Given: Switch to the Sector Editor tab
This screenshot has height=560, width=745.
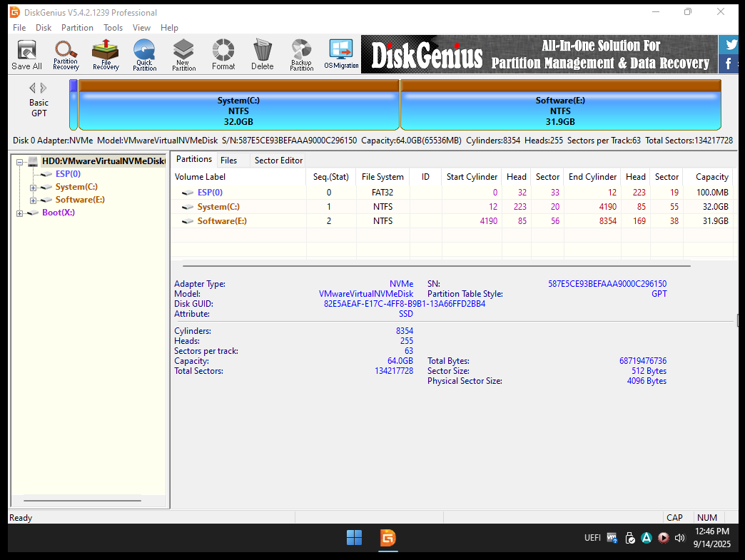Looking at the screenshot, I should tap(278, 160).
